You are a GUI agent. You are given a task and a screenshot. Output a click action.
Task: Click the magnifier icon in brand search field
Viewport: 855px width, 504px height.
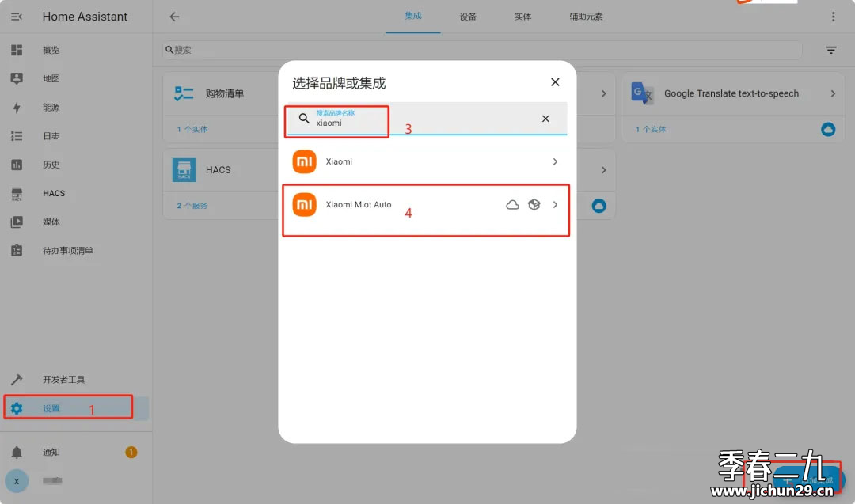coord(304,118)
